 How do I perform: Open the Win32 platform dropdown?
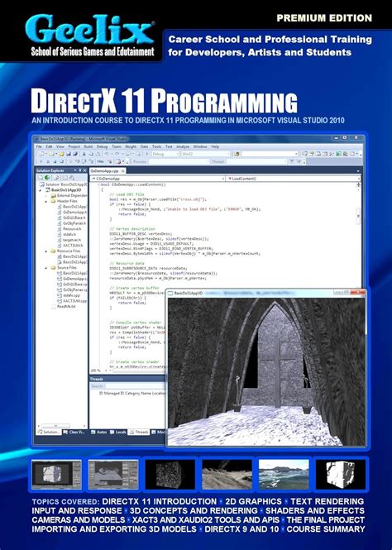click(x=205, y=154)
